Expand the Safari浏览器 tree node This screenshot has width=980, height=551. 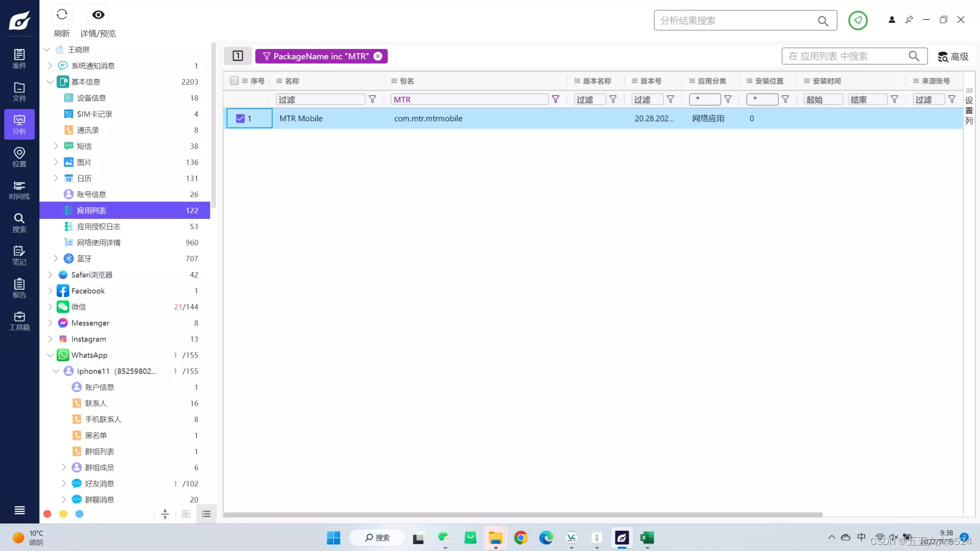[x=50, y=274]
